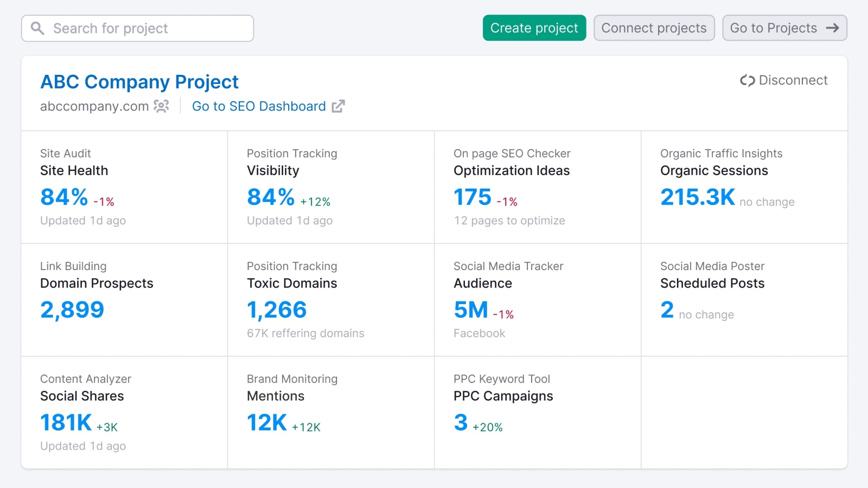Click the Create project button

(x=534, y=28)
